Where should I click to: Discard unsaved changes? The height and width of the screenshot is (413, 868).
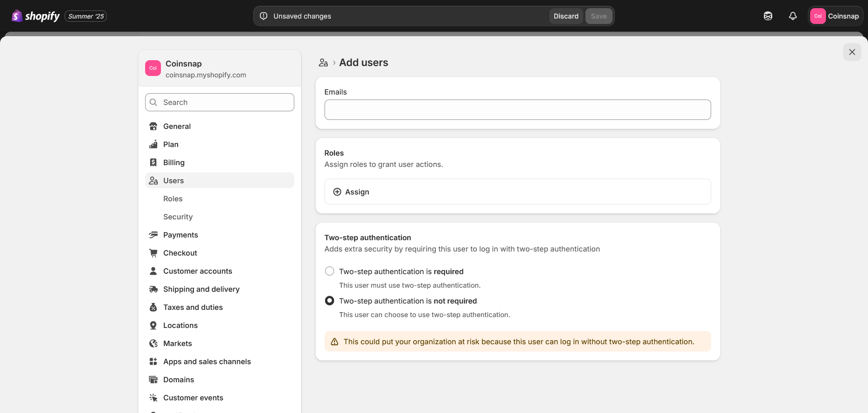[x=566, y=16]
